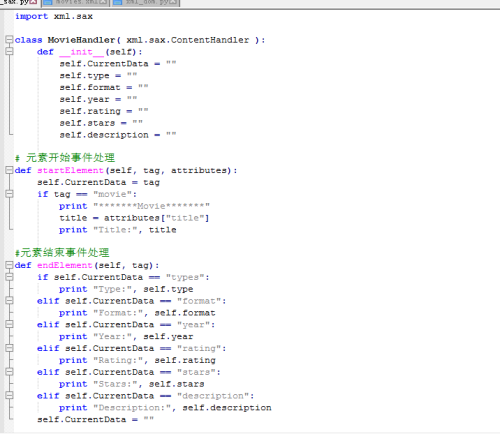500x434 pixels.
Task: Click the 'if tag == "movie":' line
Action: (x=87, y=194)
